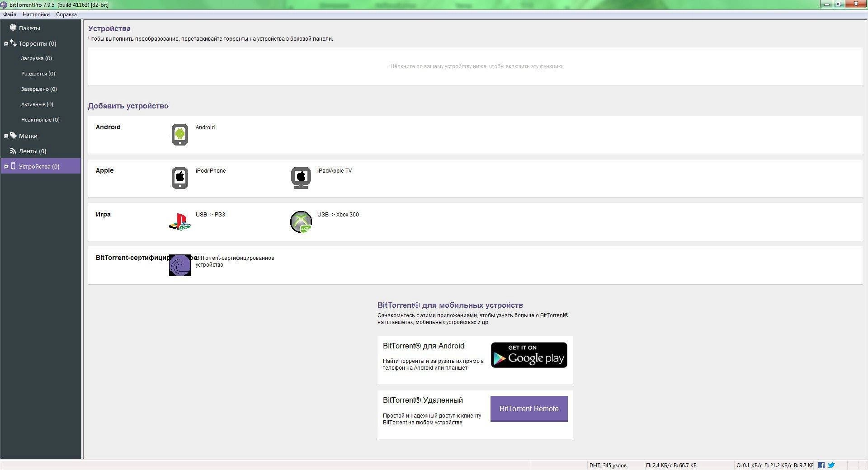Viewport: 868px width, 470px height.
Task: Open the Пакеты bundles section
Action: point(29,28)
